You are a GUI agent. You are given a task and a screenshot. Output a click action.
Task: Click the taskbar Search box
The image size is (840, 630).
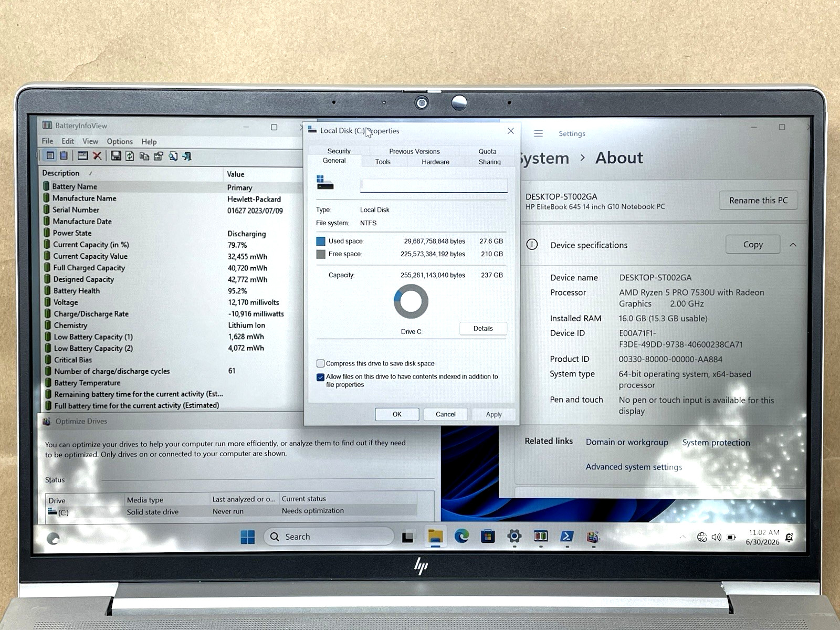pyautogui.click(x=329, y=537)
